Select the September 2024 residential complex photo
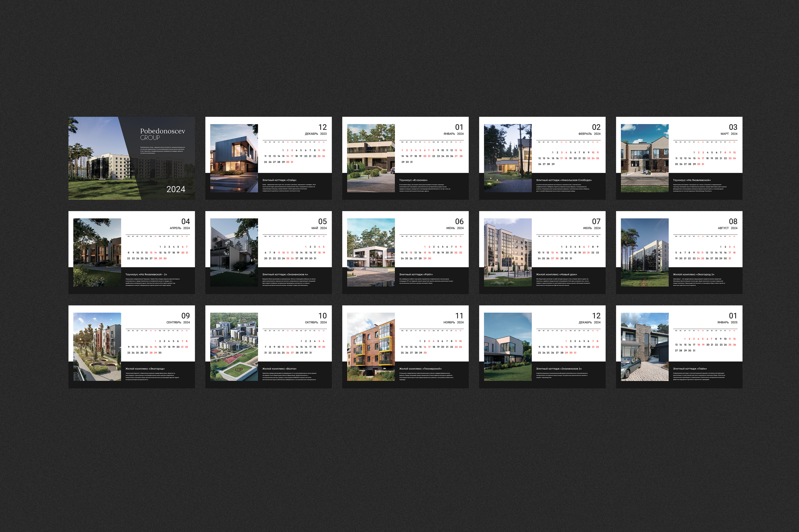This screenshot has width=799, height=532. point(97,347)
